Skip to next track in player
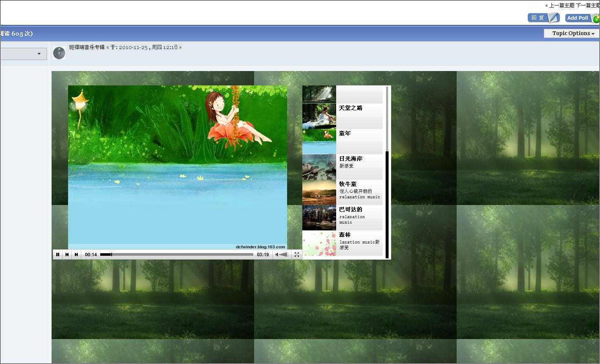 [x=76, y=255]
